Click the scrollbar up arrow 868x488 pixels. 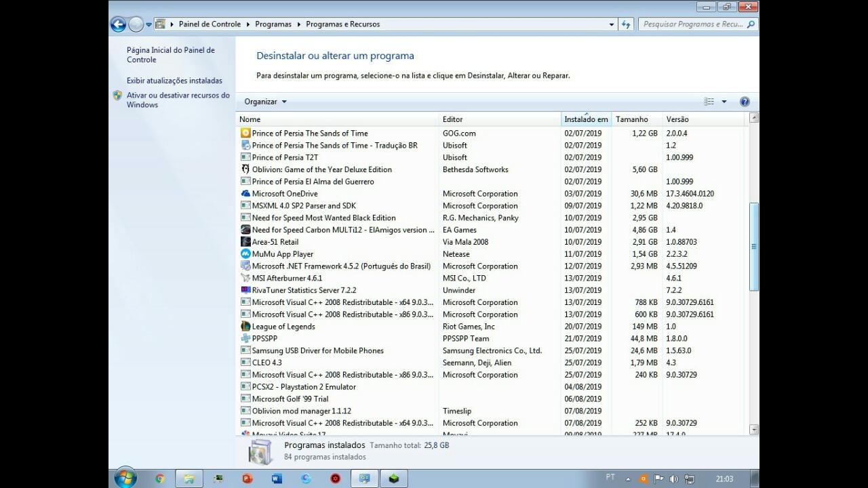pyautogui.click(x=753, y=118)
